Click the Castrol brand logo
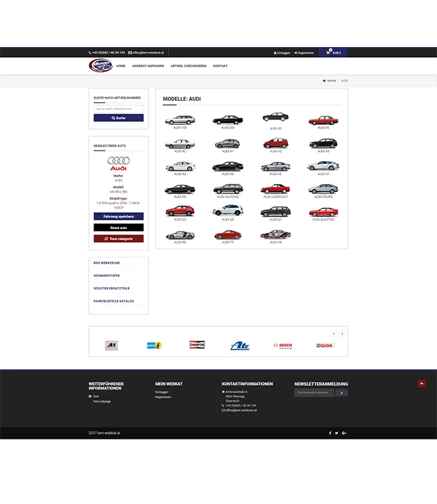 [325, 345]
